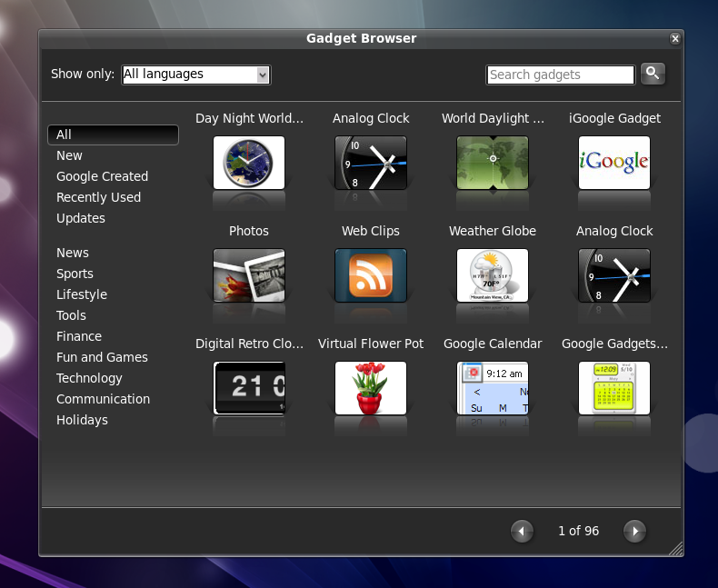Show the New category
718x588 pixels.
pos(69,155)
